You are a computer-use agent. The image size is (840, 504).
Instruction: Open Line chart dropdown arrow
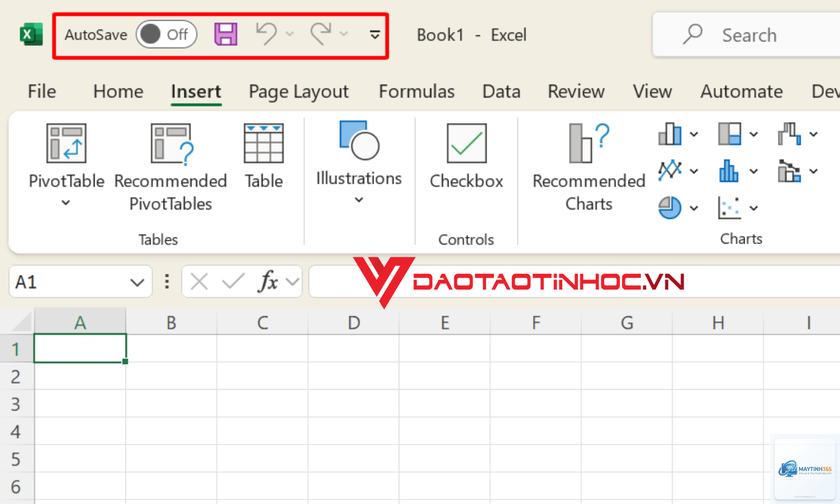click(x=694, y=171)
